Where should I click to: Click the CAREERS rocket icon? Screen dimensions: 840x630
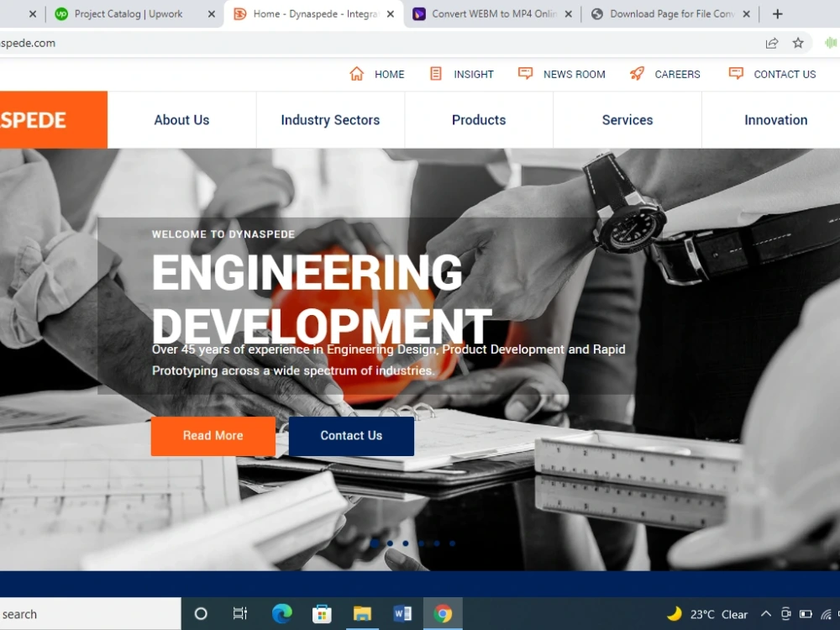tap(637, 73)
